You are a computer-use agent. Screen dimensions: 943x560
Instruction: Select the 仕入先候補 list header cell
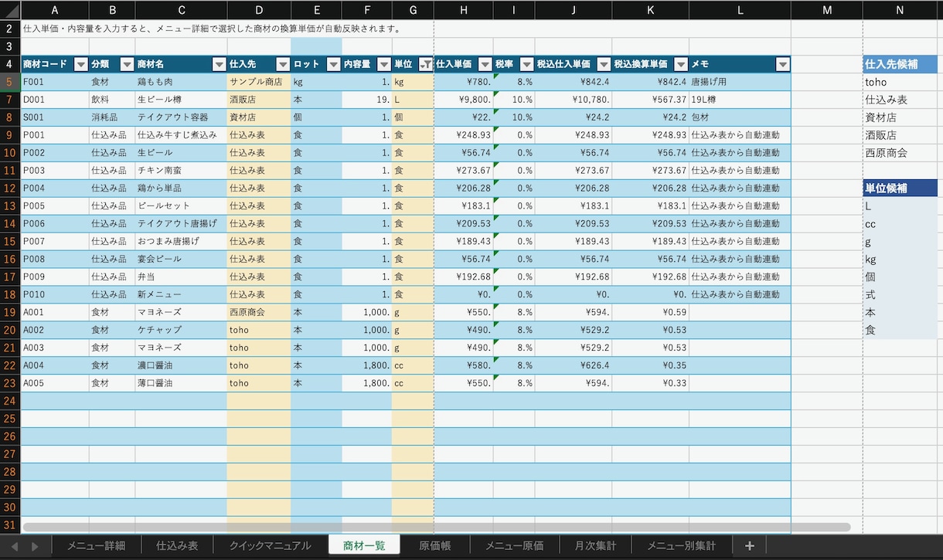pyautogui.click(x=900, y=65)
